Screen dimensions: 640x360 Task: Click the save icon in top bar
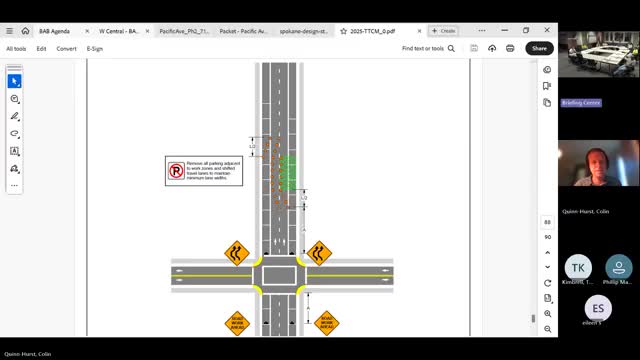pos(474,49)
